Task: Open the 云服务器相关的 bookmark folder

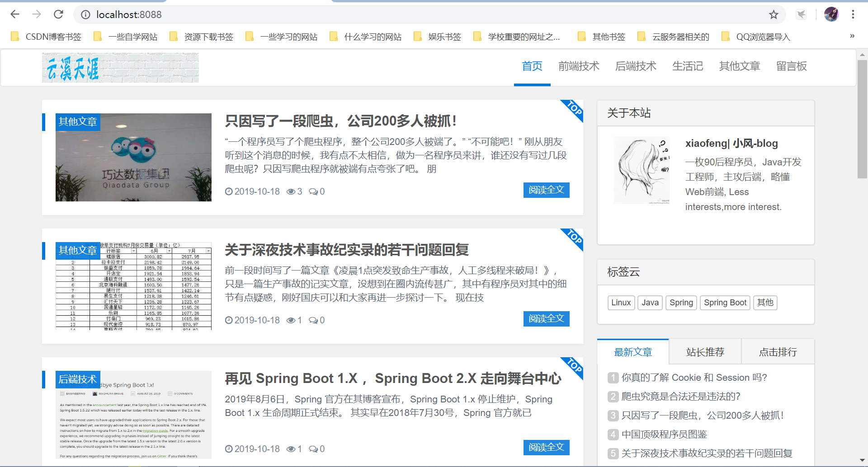Action: point(674,37)
